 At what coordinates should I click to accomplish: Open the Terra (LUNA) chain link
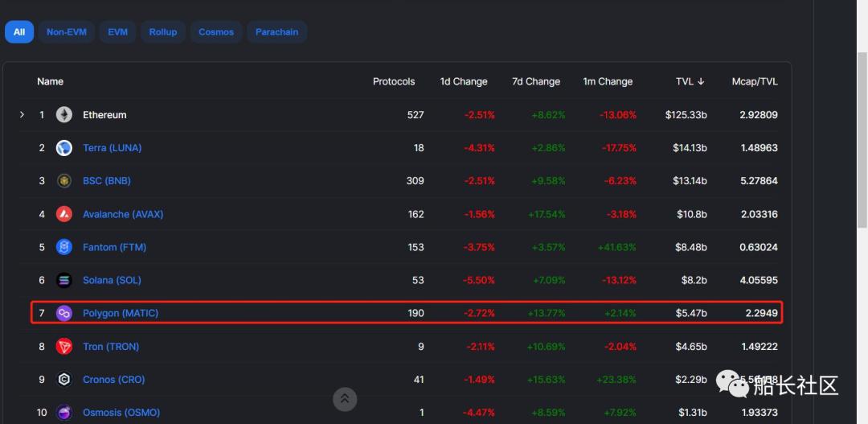point(113,148)
